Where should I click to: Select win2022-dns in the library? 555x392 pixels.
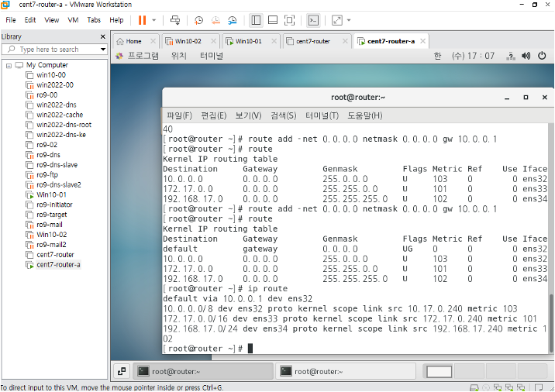tap(57, 105)
